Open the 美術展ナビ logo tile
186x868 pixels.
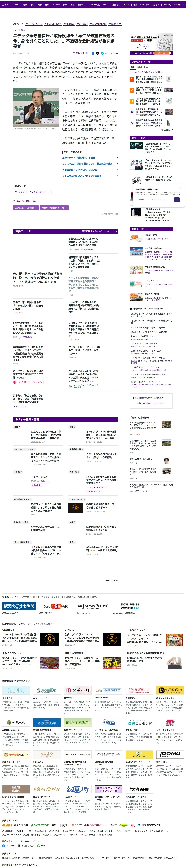click(x=139, y=690)
